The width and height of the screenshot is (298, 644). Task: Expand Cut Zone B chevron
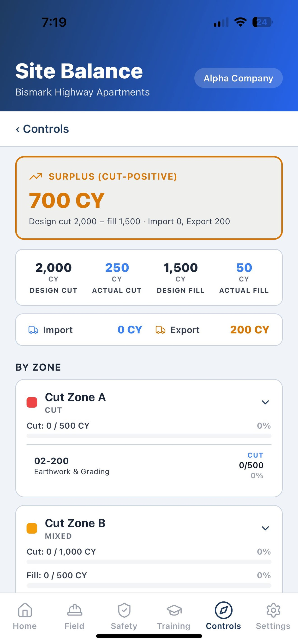pyautogui.click(x=265, y=528)
